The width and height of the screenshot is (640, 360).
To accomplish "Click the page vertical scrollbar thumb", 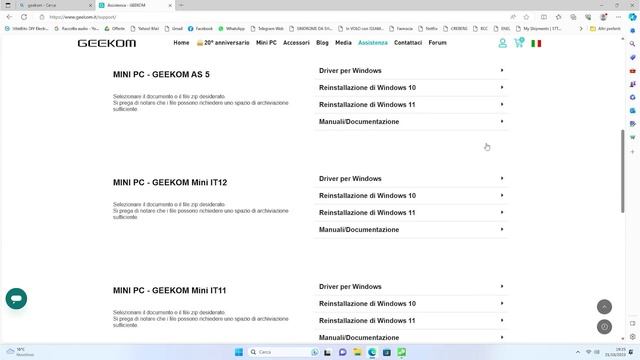I will click(622, 171).
